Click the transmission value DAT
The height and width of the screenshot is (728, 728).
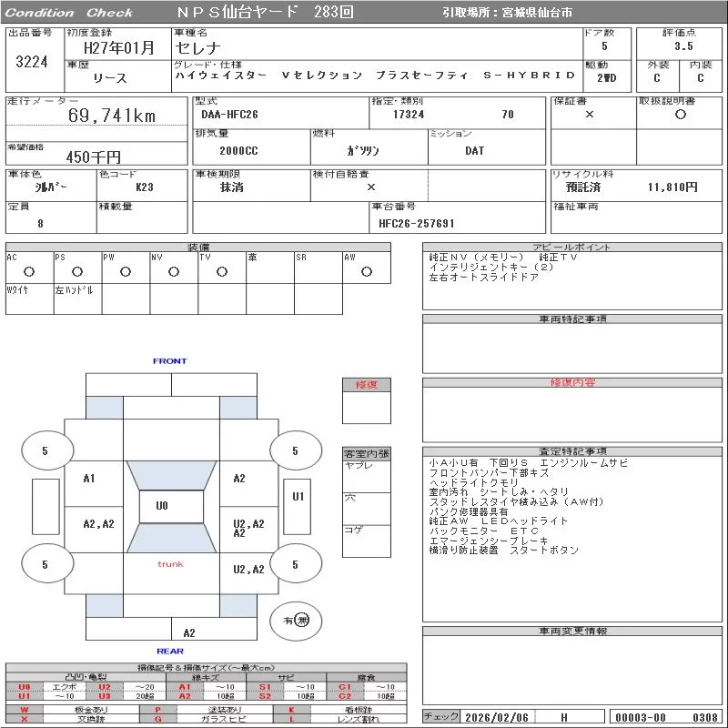[x=474, y=151]
